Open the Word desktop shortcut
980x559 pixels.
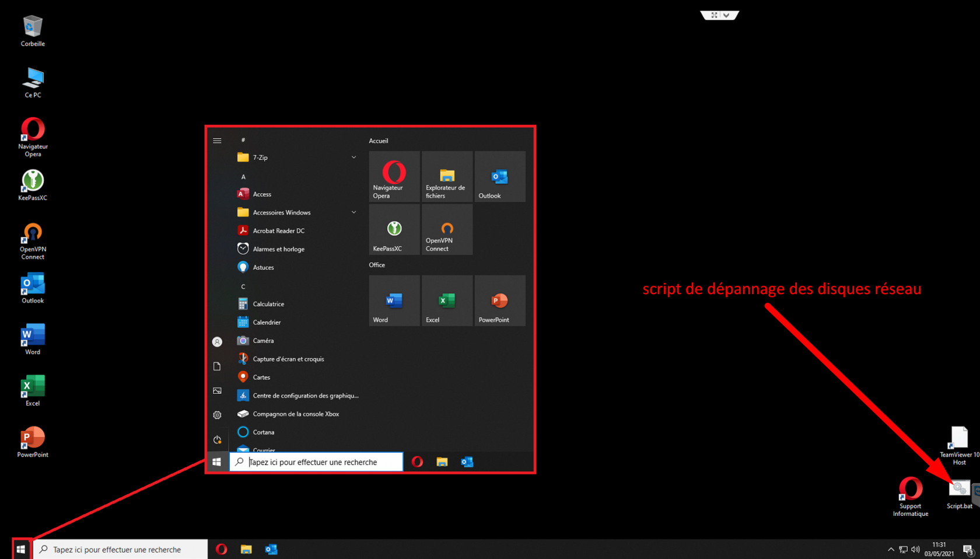coord(33,339)
